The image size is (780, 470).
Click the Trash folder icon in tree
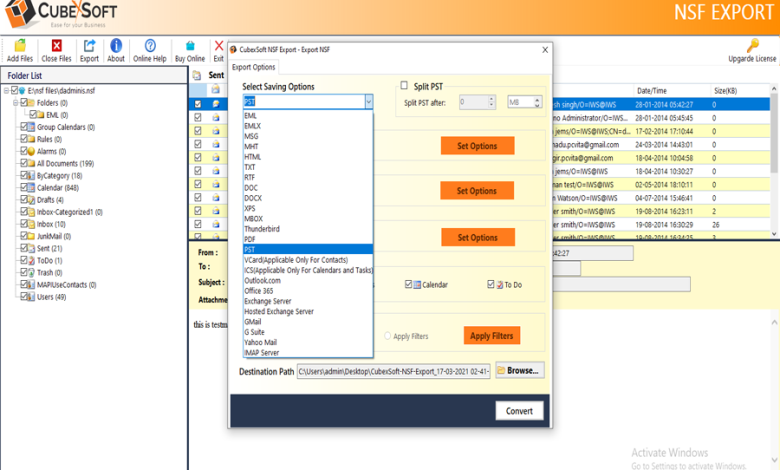point(31,273)
